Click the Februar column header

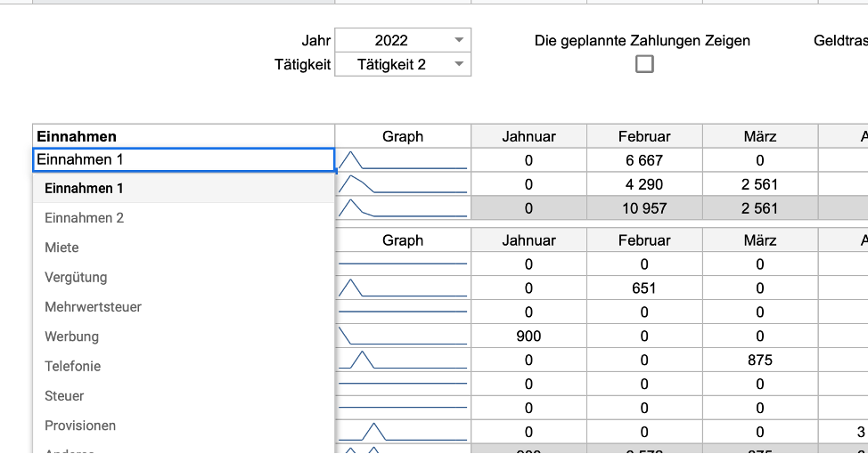[x=644, y=136]
